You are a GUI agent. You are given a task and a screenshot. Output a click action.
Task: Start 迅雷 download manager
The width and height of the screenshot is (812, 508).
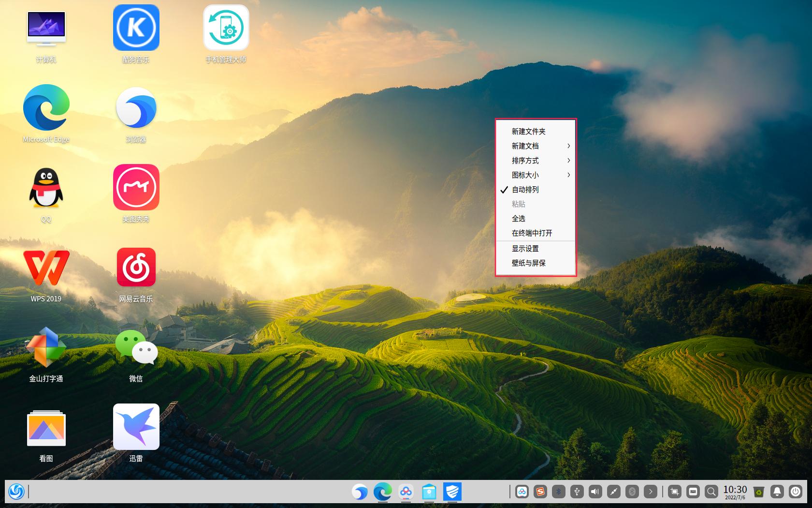[136, 427]
